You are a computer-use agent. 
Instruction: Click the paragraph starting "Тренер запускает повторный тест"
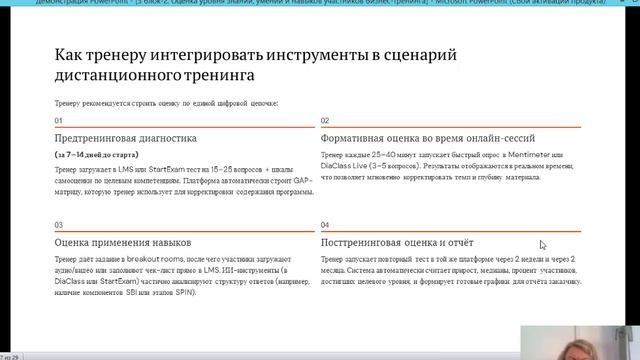pyautogui.click(x=451, y=270)
